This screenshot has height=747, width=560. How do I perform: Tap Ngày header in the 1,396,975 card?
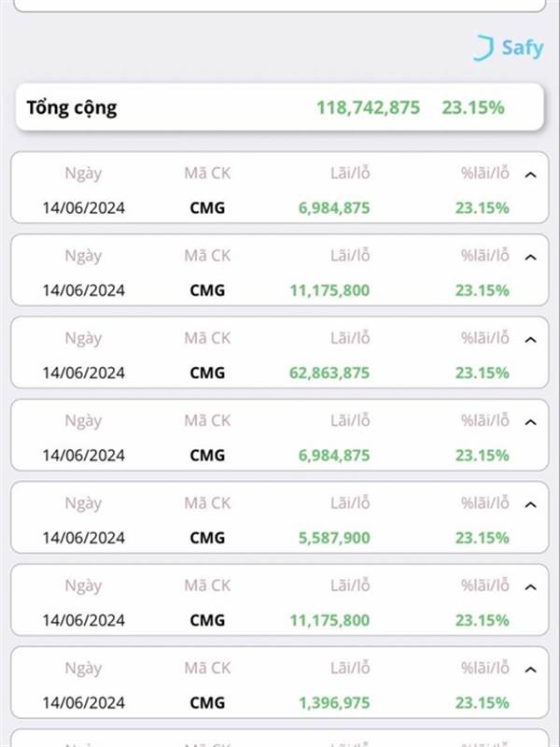click(x=83, y=668)
